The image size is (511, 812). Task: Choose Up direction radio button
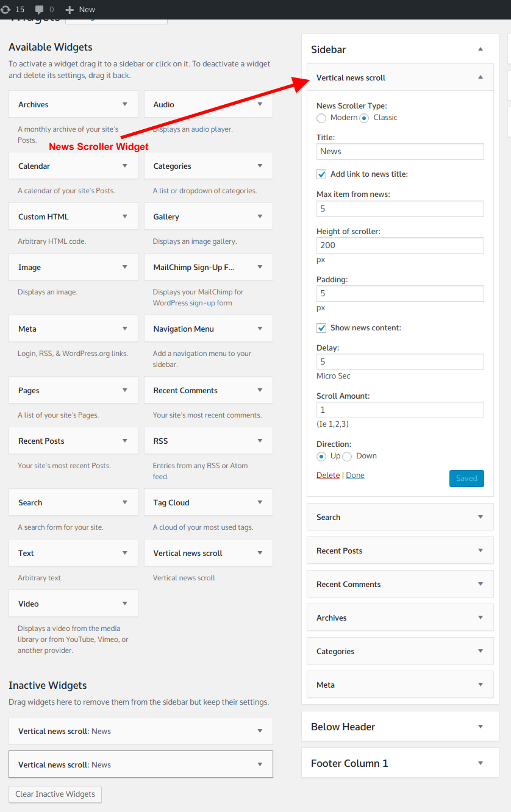click(321, 456)
